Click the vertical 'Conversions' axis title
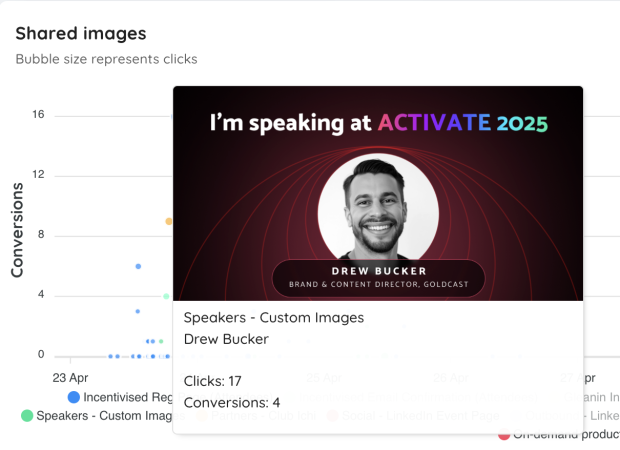Screen dimensions: 620x450 17,230
